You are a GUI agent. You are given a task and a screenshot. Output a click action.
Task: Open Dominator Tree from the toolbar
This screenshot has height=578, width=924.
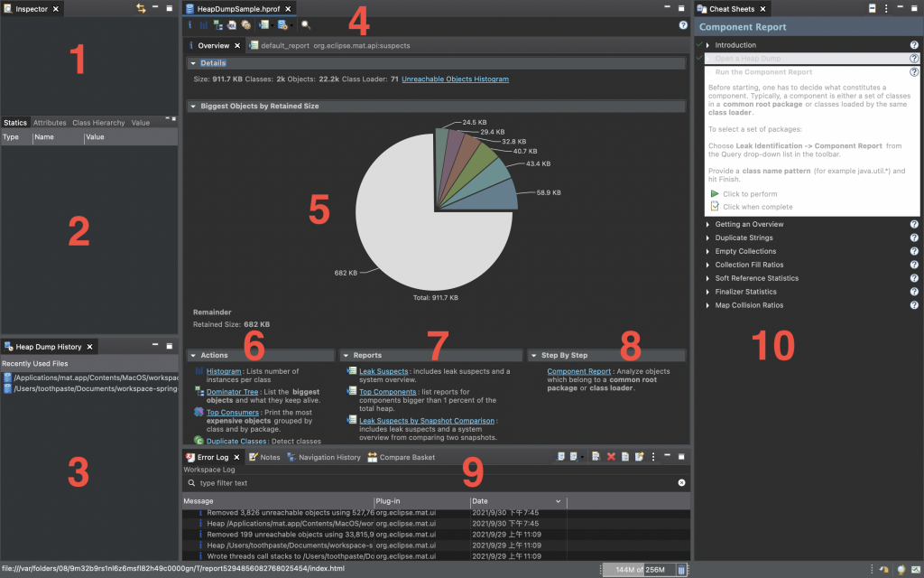[x=218, y=24]
